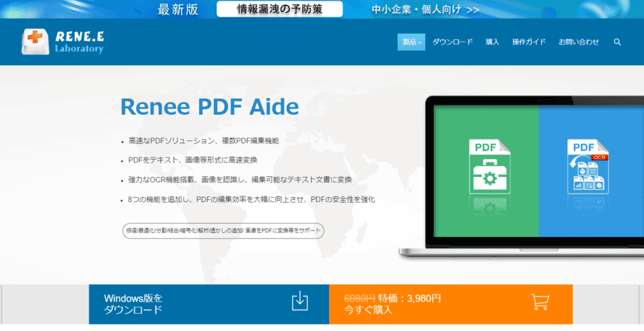The width and height of the screenshot is (644, 331).
Task: Open the search magnifier icon
Action: pos(618,42)
